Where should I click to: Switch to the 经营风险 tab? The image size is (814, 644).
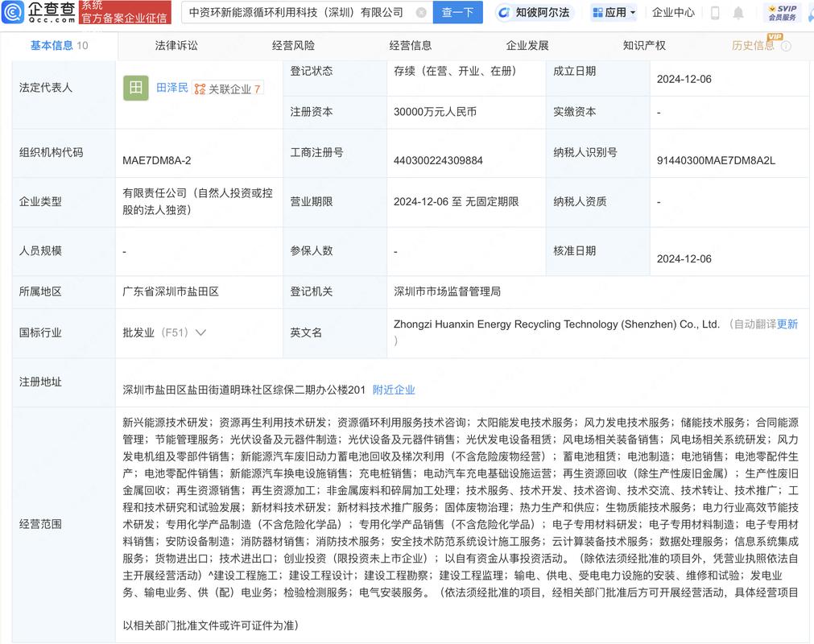pos(293,46)
